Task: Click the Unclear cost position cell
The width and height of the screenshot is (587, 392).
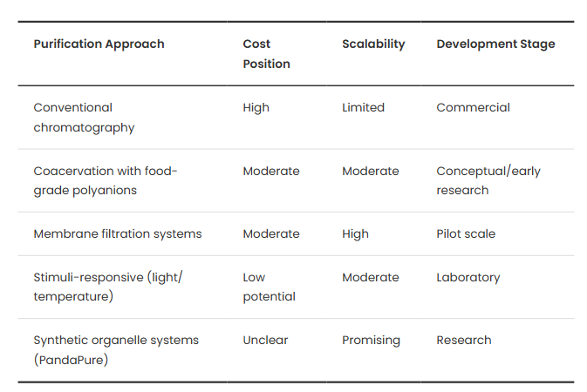Action: tap(265, 341)
